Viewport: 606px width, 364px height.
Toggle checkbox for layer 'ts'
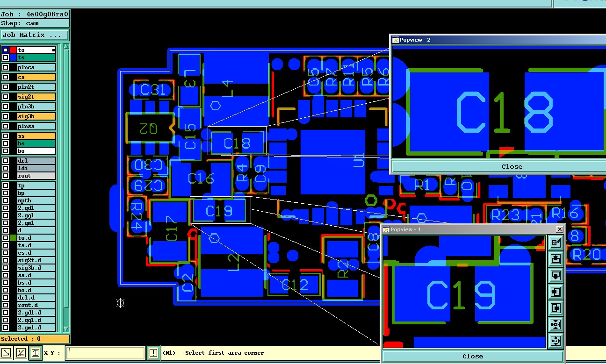(6, 57)
